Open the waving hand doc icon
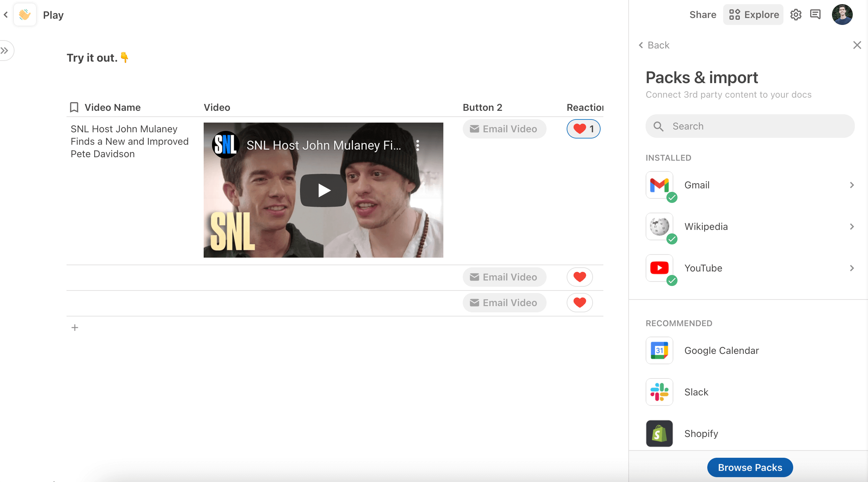 point(25,15)
